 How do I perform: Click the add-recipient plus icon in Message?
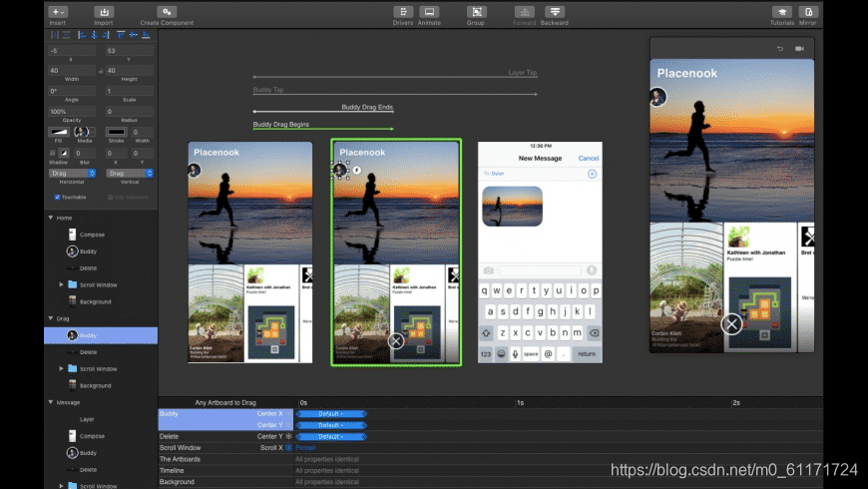click(x=592, y=174)
